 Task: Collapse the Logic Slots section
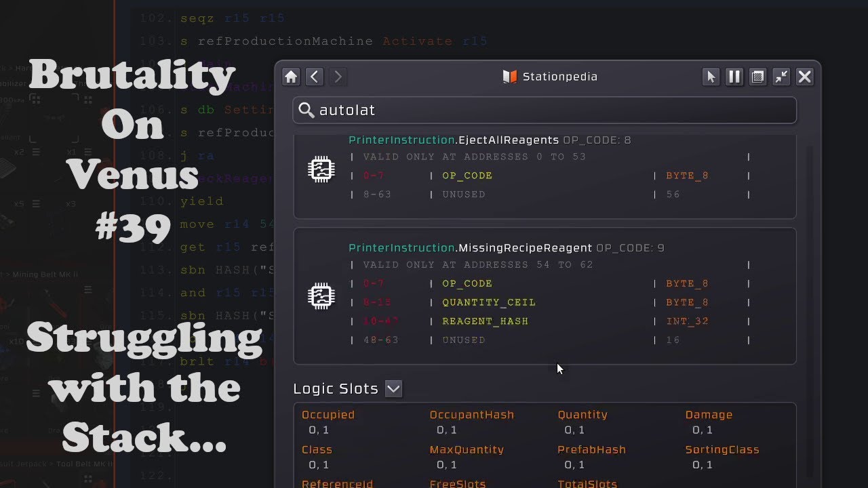(x=393, y=388)
